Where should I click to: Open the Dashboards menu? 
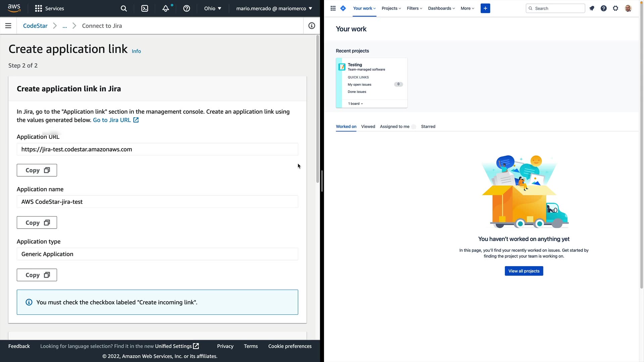(x=441, y=8)
